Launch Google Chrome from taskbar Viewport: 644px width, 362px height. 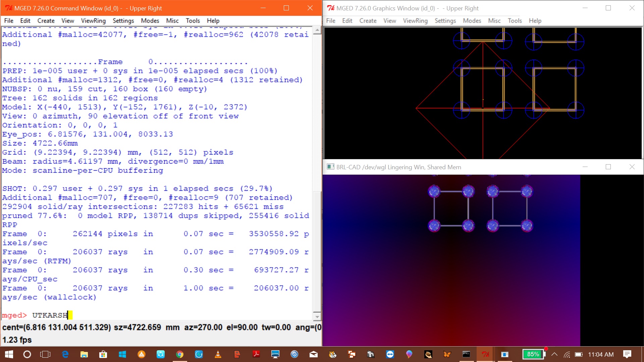point(180,354)
